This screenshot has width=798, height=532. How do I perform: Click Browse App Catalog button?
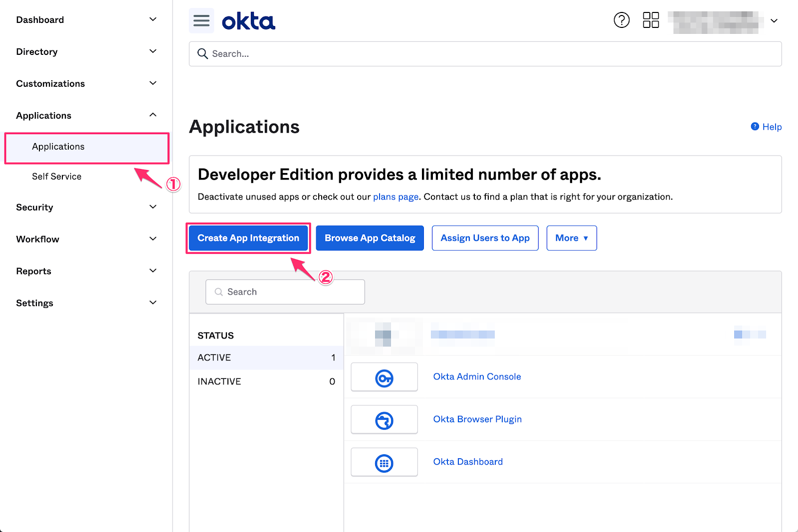click(370, 238)
